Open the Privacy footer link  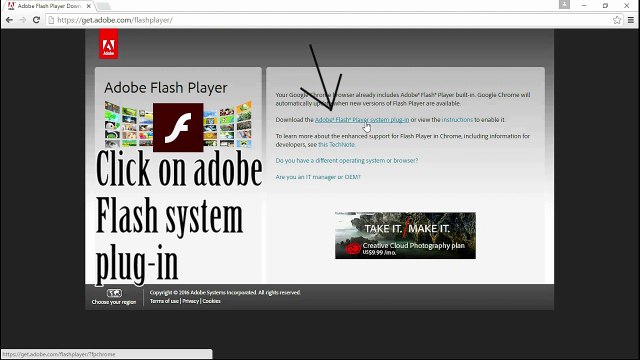tap(191, 301)
